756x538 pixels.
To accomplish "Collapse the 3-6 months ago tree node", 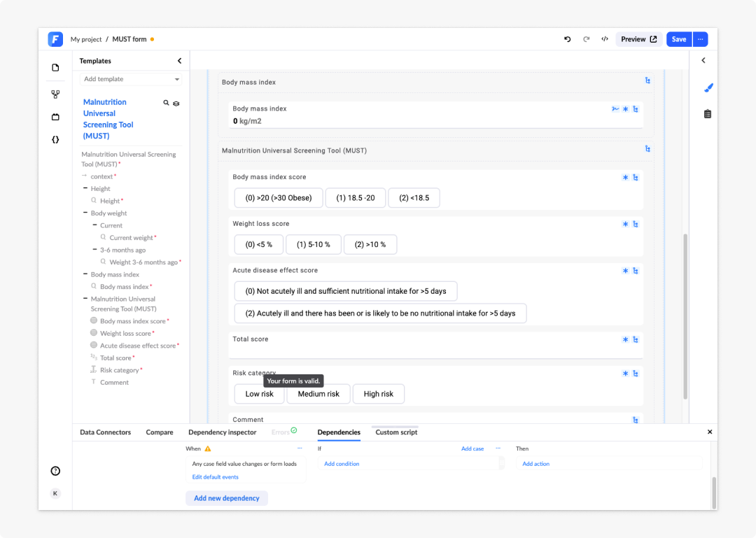I will [95, 250].
